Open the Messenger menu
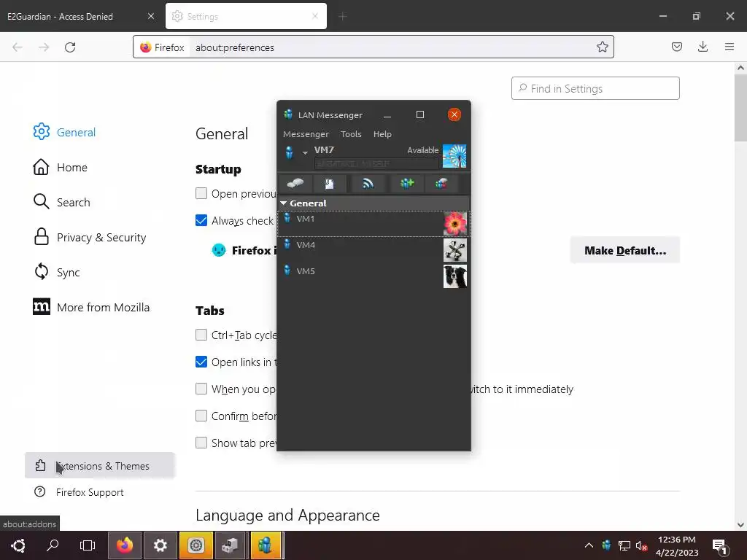The height and width of the screenshot is (560, 747). tap(306, 134)
